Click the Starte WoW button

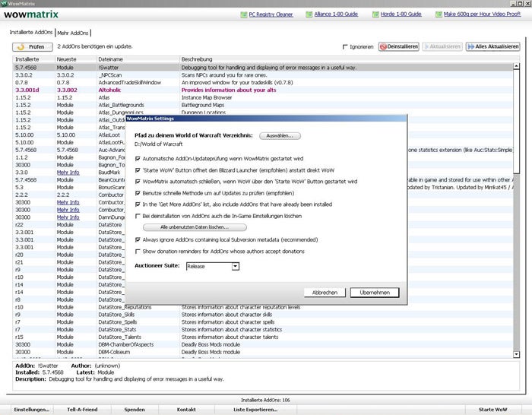click(x=492, y=410)
